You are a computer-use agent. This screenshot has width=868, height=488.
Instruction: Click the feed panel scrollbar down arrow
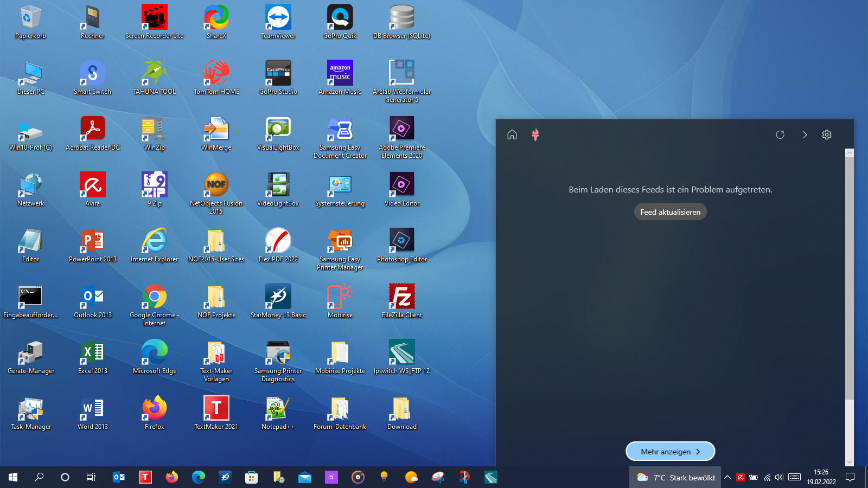850,462
